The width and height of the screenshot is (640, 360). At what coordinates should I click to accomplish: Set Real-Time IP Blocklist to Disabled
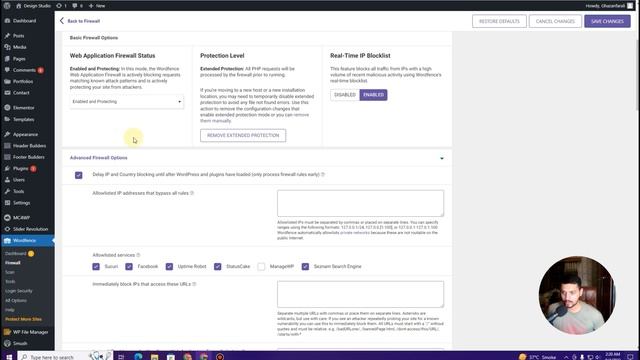[345, 95]
